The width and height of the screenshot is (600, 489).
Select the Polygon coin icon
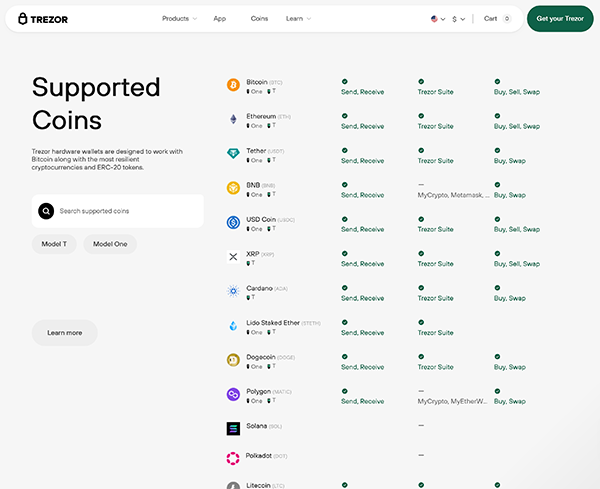[x=233, y=394]
